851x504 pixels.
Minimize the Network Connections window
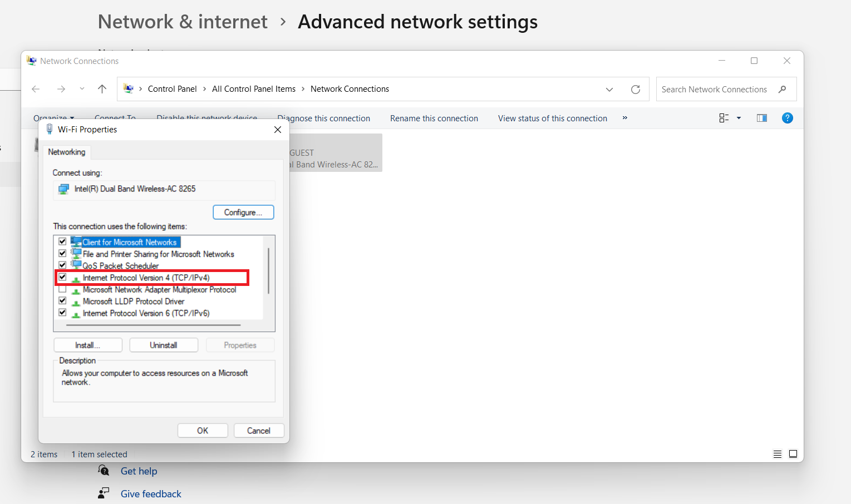(x=722, y=61)
